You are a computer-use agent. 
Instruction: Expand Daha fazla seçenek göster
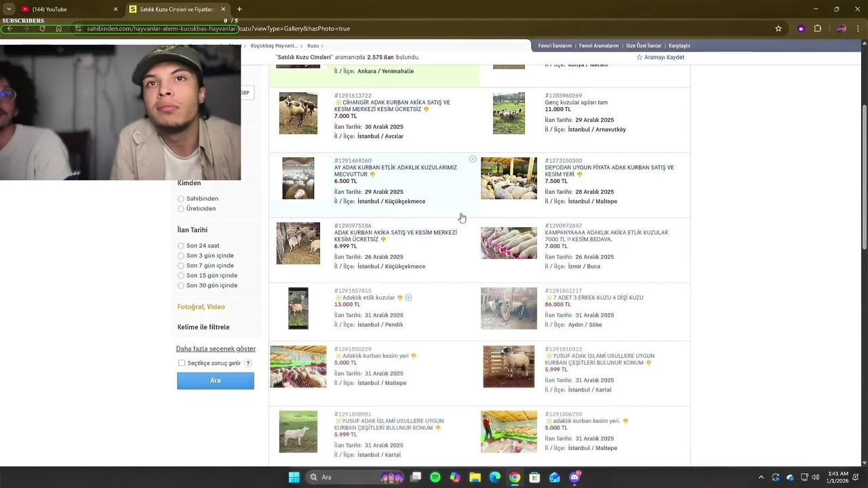pos(216,349)
